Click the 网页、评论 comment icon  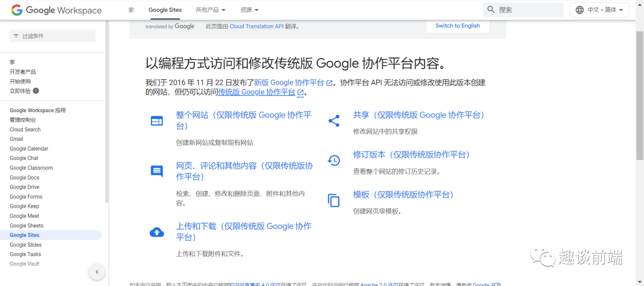[156, 171]
